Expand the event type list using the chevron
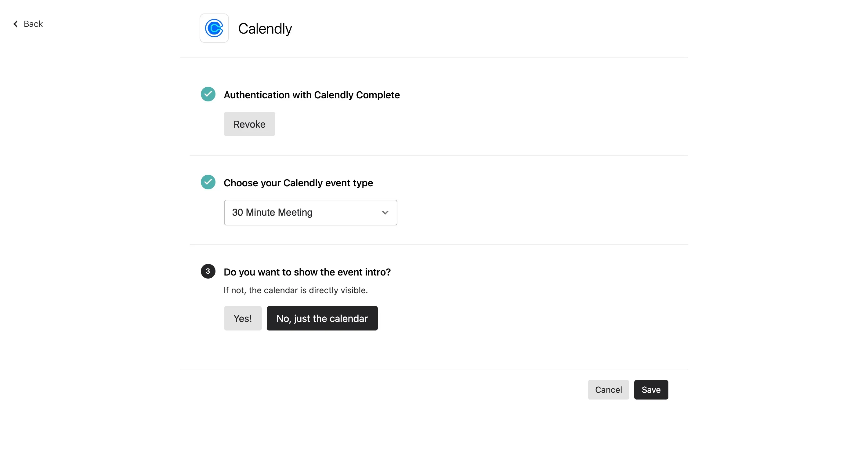Image resolution: width=868 pixels, height=460 pixels. tap(385, 213)
